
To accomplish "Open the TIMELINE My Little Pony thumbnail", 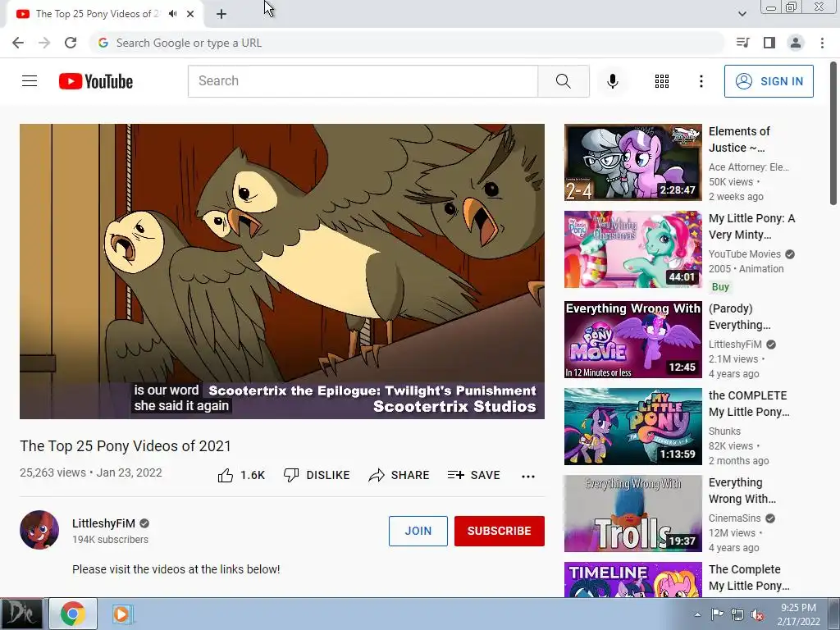I will point(632,580).
